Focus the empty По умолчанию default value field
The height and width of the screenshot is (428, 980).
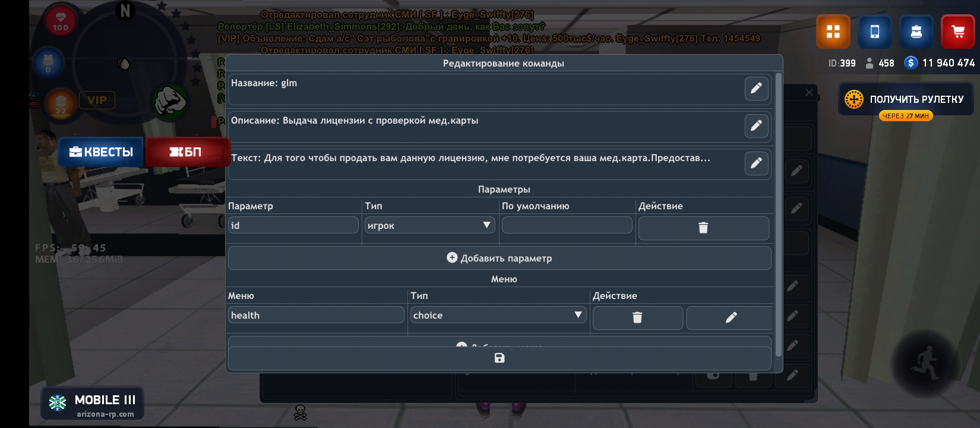point(567,225)
